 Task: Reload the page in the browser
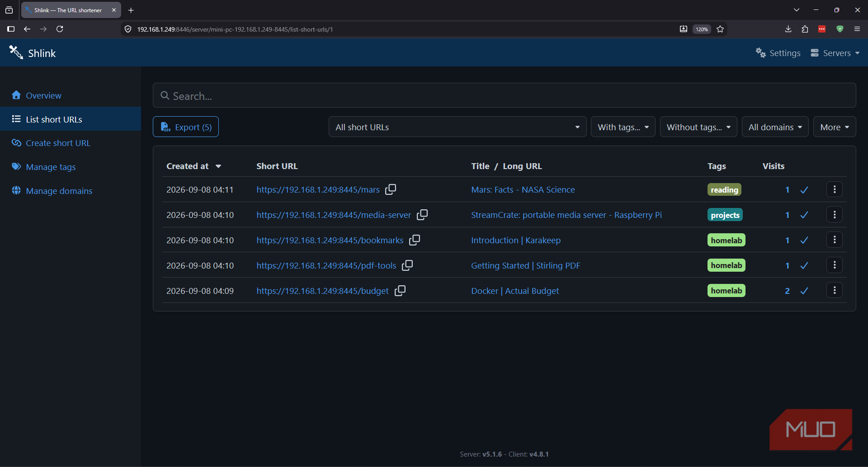pyautogui.click(x=60, y=29)
